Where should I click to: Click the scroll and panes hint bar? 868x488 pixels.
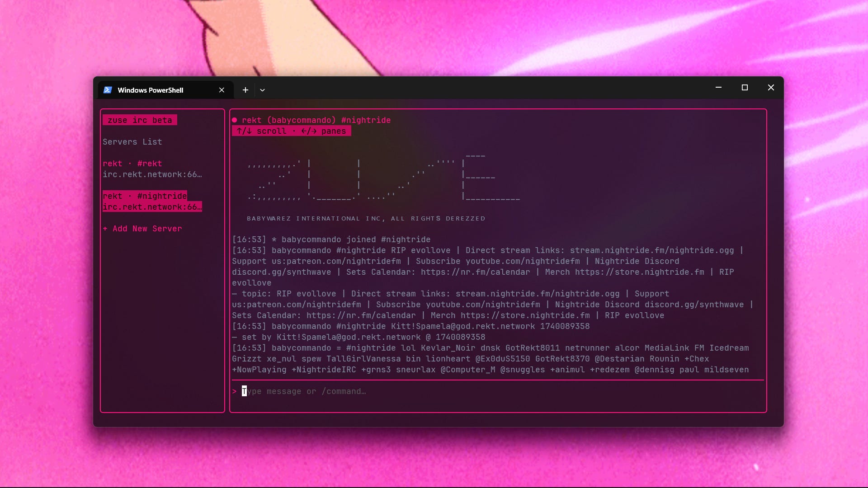(x=291, y=131)
